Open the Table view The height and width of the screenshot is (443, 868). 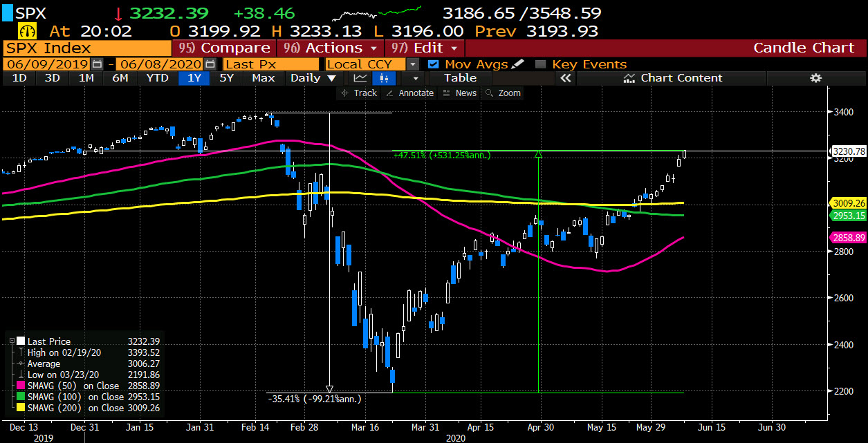click(x=460, y=78)
